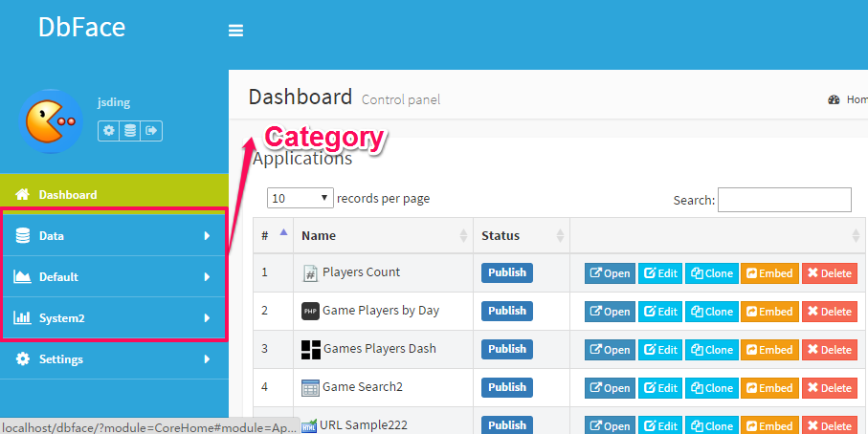Open Game Players by Day application

[x=610, y=312]
